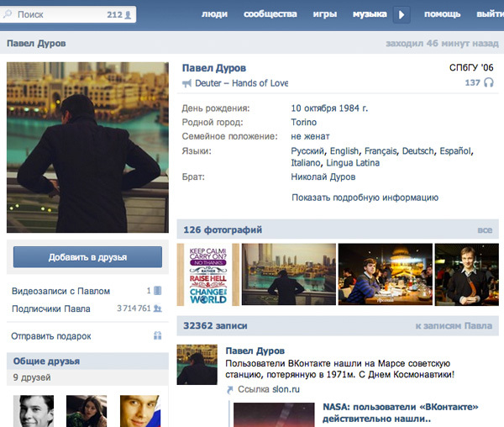
Task: Click the subscribers people icon
Action: (x=158, y=308)
